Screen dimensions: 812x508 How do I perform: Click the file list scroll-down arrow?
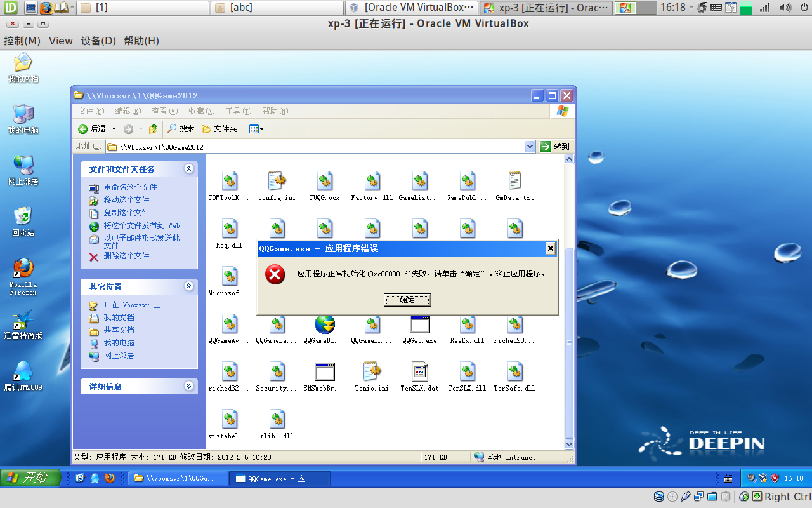569,444
